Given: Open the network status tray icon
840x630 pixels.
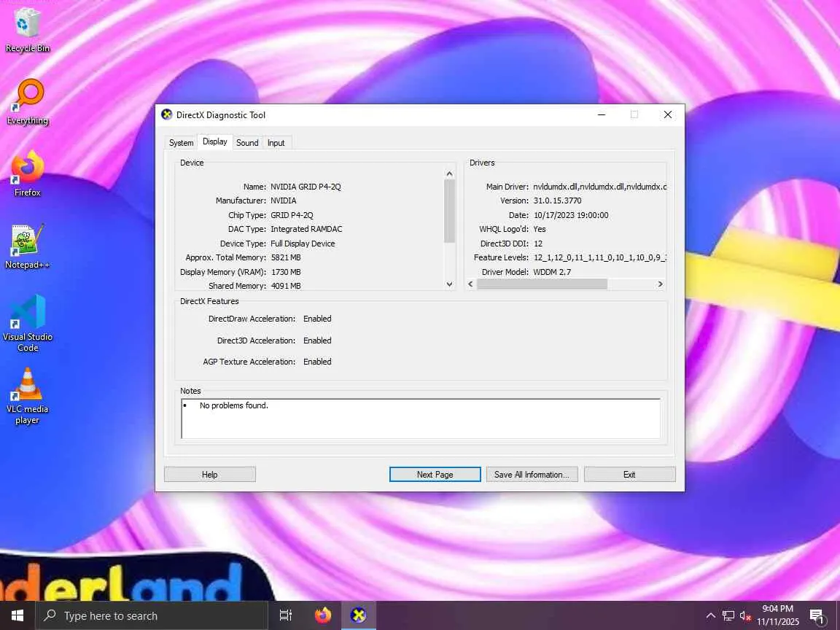Looking at the screenshot, I should 728,615.
